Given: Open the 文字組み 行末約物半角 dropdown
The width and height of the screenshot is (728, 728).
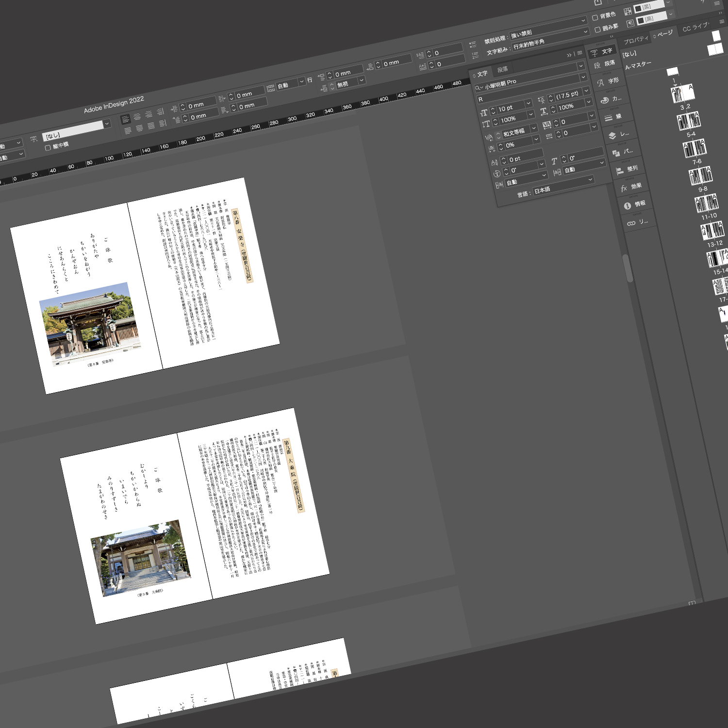Looking at the screenshot, I should (x=550, y=39).
